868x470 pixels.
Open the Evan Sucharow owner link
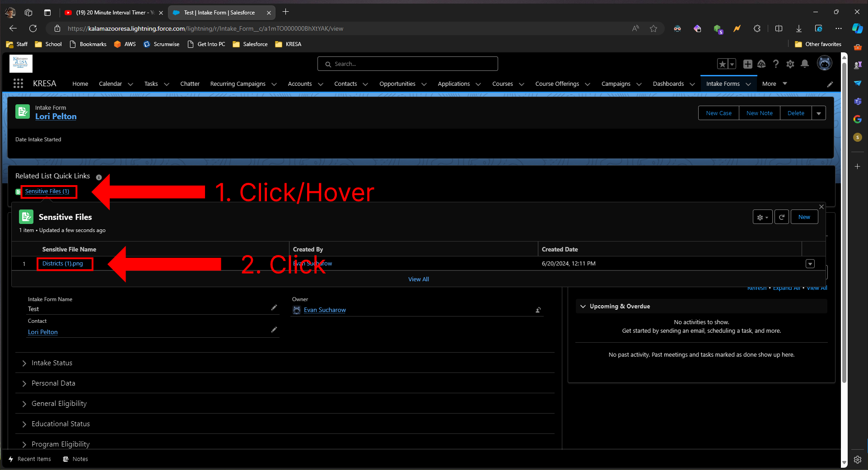(x=325, y=310)
